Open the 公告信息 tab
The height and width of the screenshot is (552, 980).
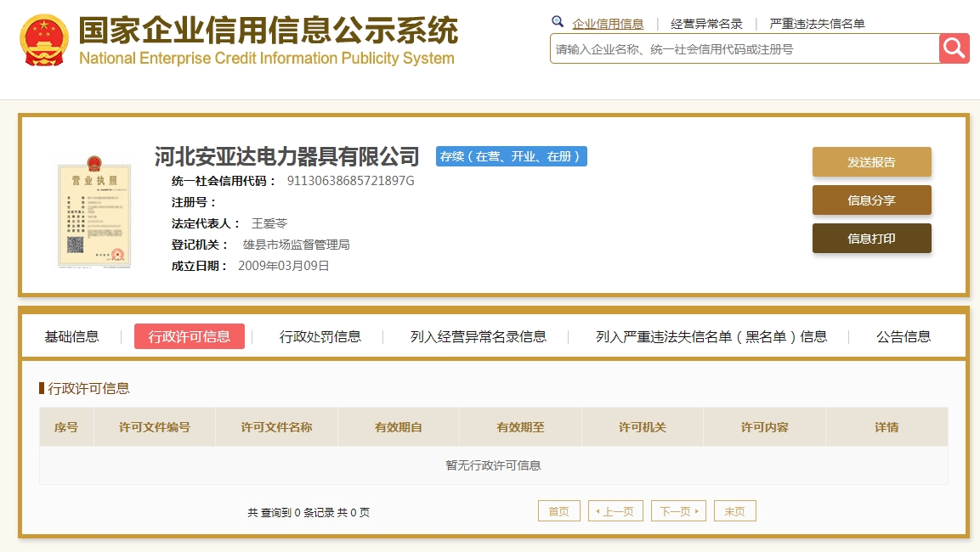(904, 336)
